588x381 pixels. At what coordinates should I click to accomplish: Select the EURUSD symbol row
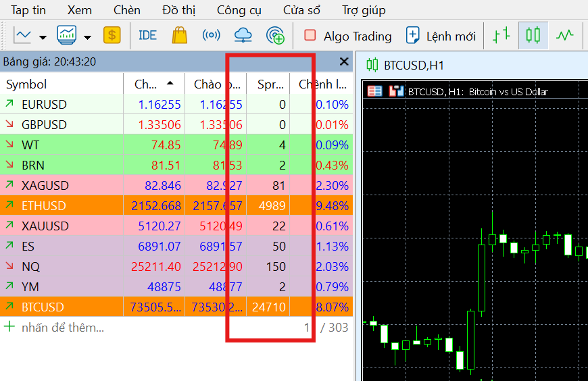[x=176, y=104]
